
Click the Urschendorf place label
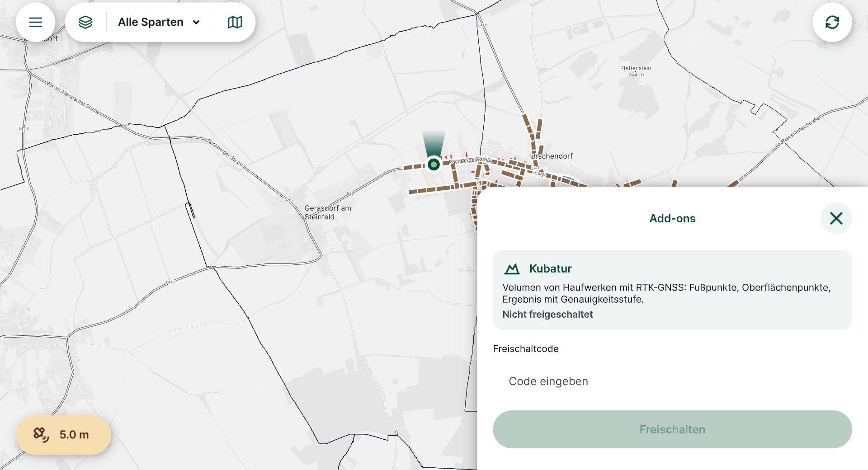point(551,156)
